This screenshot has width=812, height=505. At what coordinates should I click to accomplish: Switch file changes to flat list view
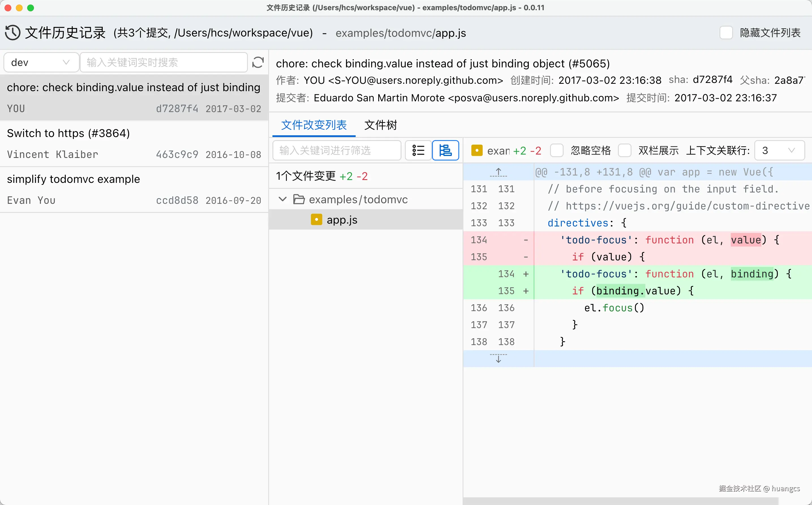[x=418, y=150]
